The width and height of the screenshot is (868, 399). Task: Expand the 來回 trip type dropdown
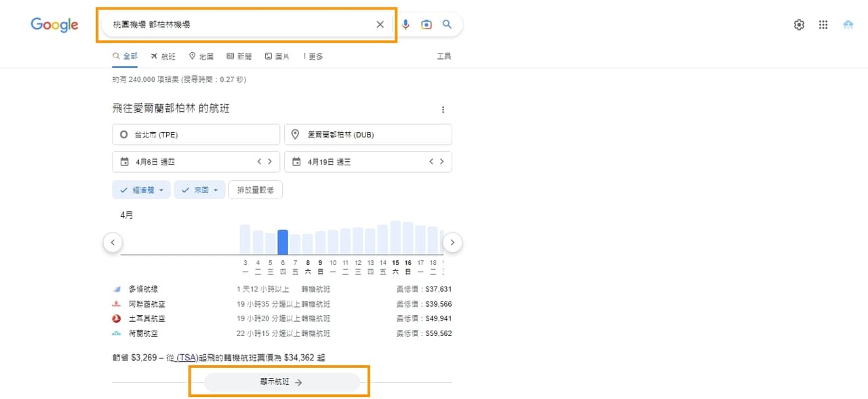pos(199,190)
